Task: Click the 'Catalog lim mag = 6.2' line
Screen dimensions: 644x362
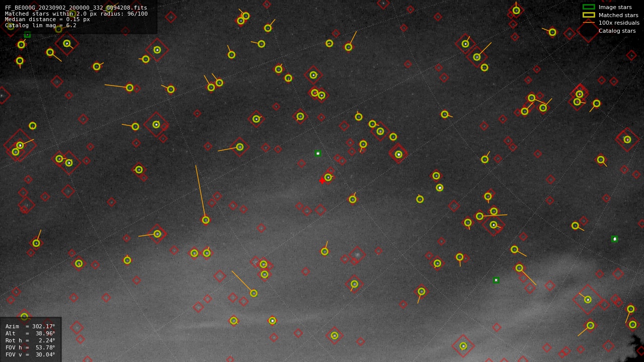Action: [41, 25]
